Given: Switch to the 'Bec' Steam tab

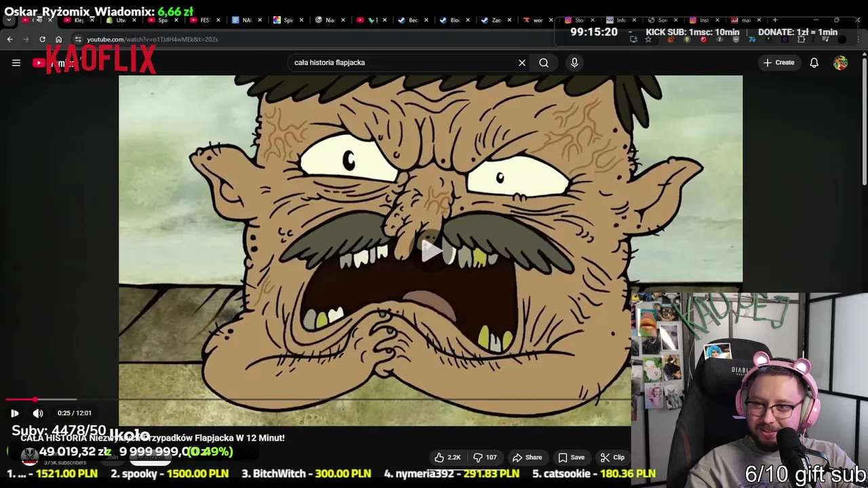Looking at the screenshot, I should 411,20.
